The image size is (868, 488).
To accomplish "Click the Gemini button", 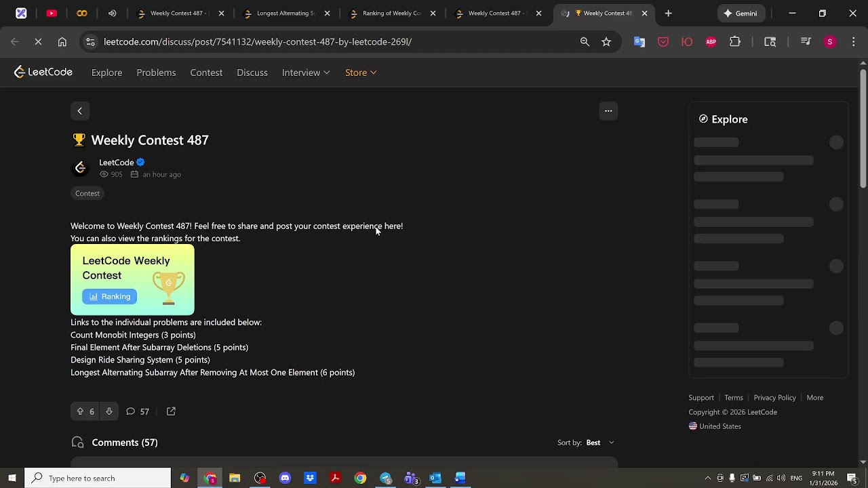I will (x=741, y=13).
